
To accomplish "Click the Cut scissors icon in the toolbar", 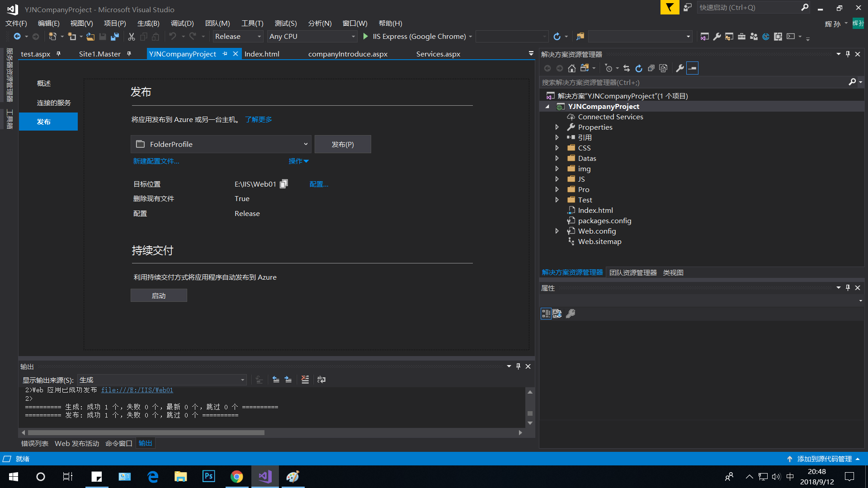I will pyautogui.click(x=132, y=37).
